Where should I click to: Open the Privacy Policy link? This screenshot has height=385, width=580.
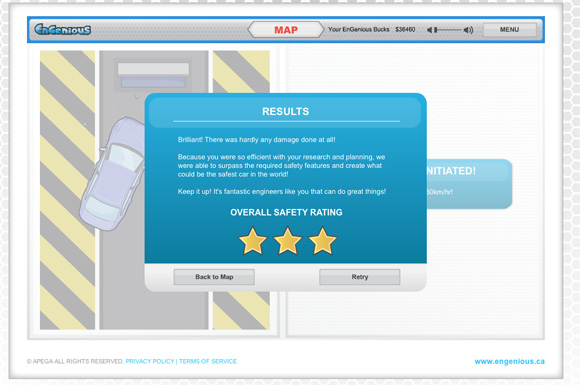[x=150, y=361]
